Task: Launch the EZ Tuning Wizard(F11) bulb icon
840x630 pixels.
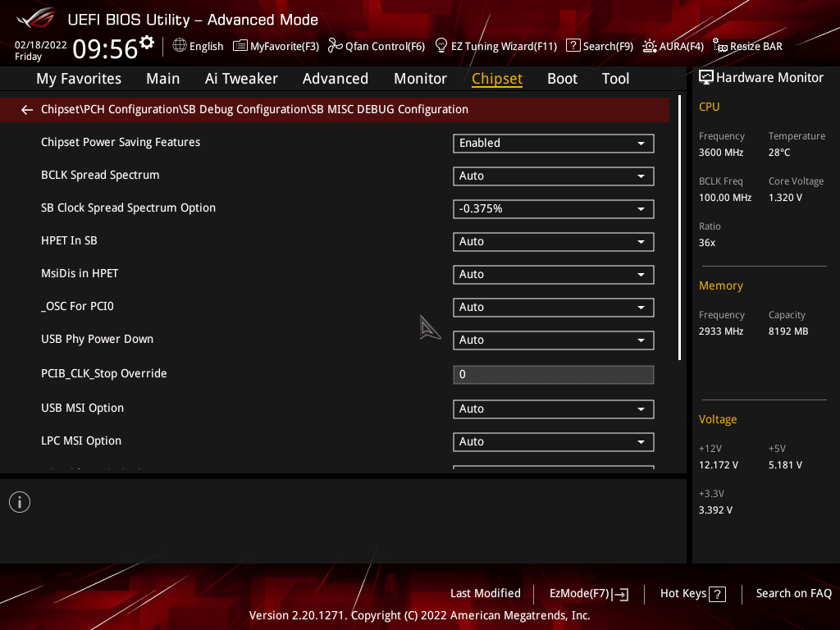Action: click(x=441, y=46)
